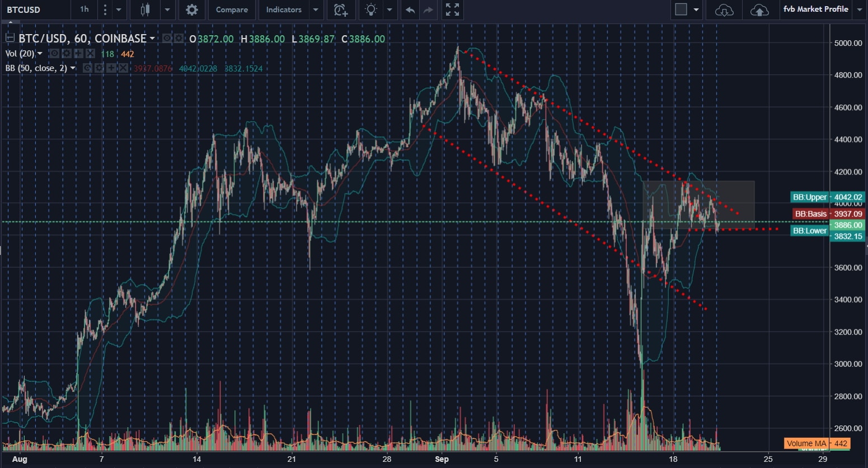Click the Sep date axis label
Viewport: 868px width, 468px height.
pyautogui.click(x=442, y=459)
